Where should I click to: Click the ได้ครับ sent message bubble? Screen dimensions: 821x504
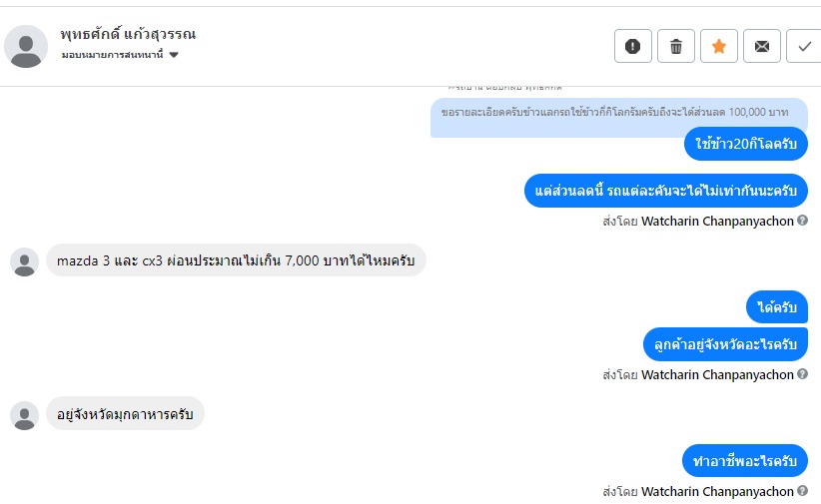[x=776, y=307]
